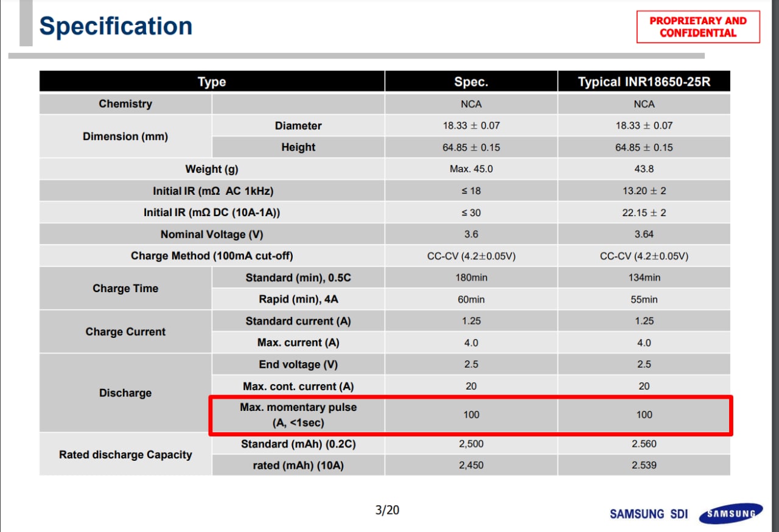Click the Standard (min), 0.5C label
This screenshot has width=779, height=532.
point(298,278)
